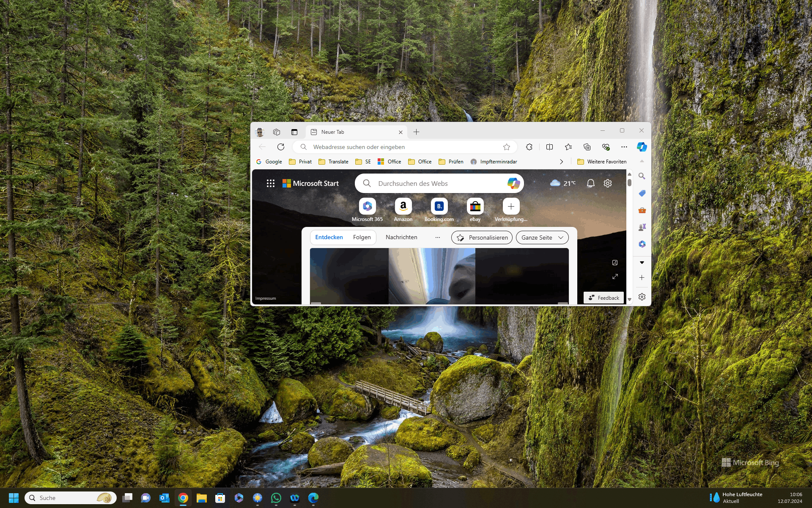The height and width of the screenshot is (508, 812).
Task: Open the Favorites star list icon
Action: [568, 147]
